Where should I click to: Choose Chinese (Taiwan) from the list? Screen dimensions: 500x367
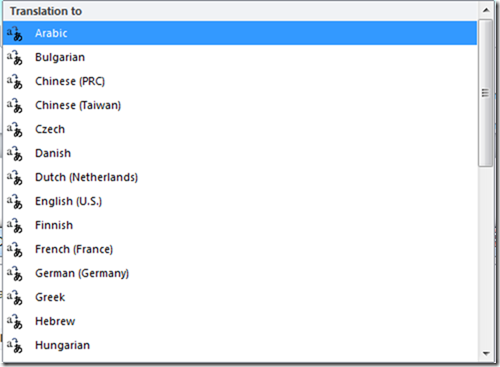click(x=240, y=105)
